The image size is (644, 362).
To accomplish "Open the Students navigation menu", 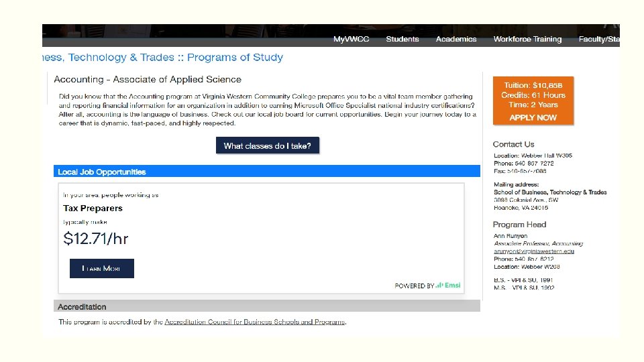I will (402, 39).
